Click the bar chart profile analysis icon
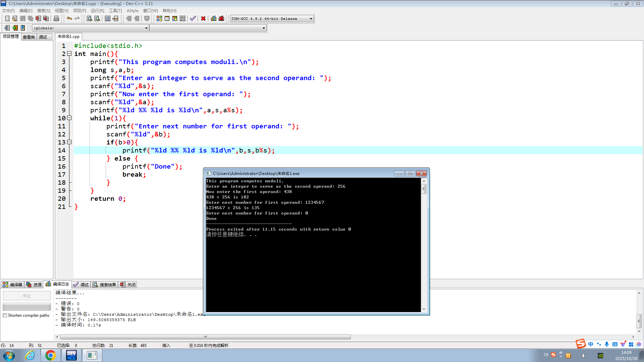The width and height of the screenshot is (644, 362). pos(214,18)
